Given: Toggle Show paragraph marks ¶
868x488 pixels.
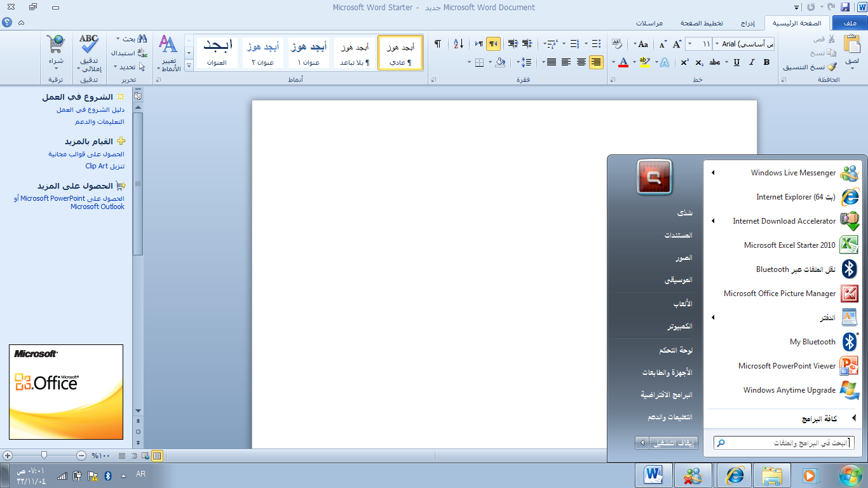Looking at the screenshot, I should [x=437, y=44].
